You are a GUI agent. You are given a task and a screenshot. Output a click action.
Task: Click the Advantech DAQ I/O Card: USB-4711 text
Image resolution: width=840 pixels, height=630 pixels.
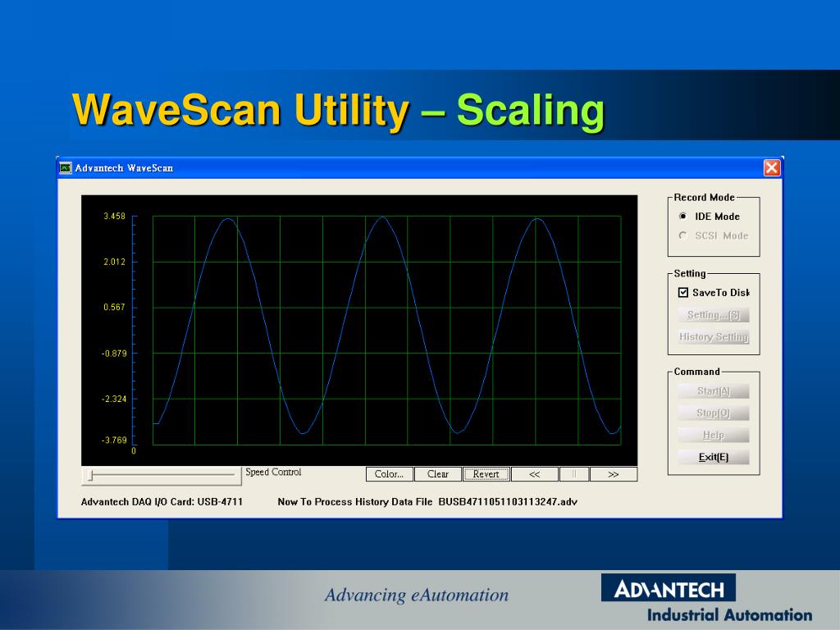(x=162, y=502)
